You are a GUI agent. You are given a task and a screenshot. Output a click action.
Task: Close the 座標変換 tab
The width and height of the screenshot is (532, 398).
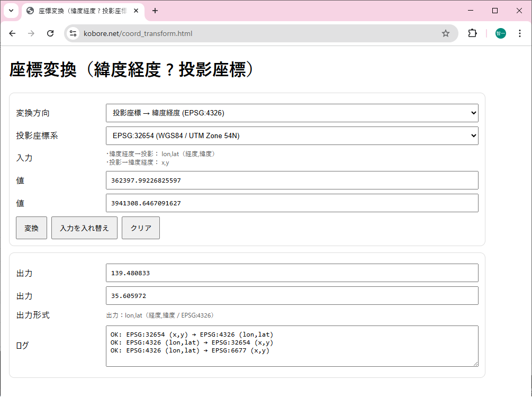136,11
